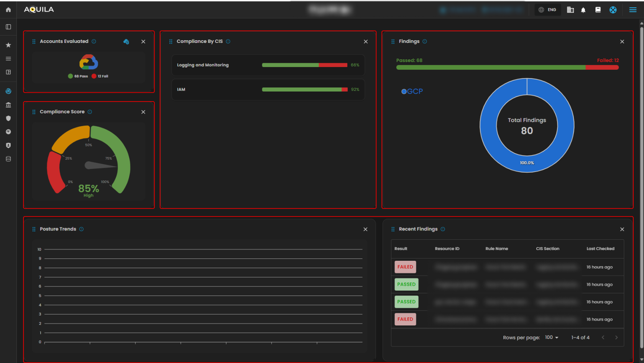Open the list menu sidebar item
The width and height of the screenshot is (644, 363).
8,59
